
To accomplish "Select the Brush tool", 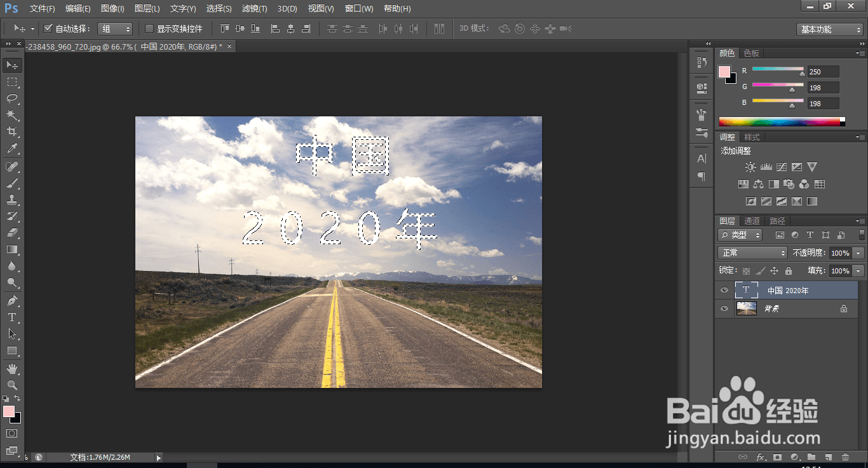I will pyautogui.click(x=12, y=183).
